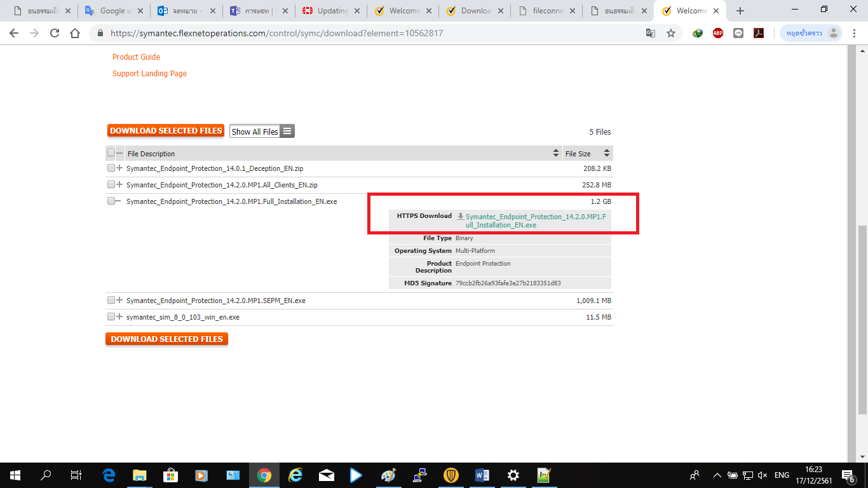Screen dimensions: 868x488
Task: Expand details for SEPM_EN.exe file
Action: click(119, 301)
